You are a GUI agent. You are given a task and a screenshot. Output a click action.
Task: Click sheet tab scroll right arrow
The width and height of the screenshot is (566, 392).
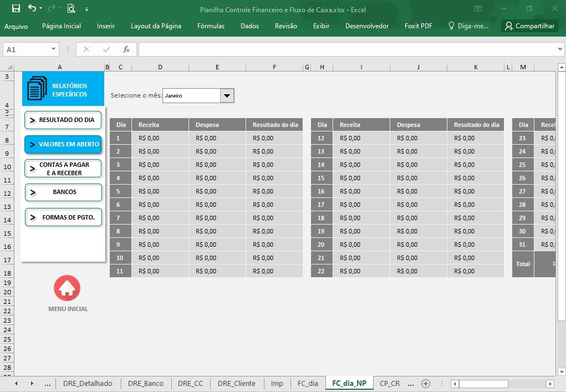point(32,383)
